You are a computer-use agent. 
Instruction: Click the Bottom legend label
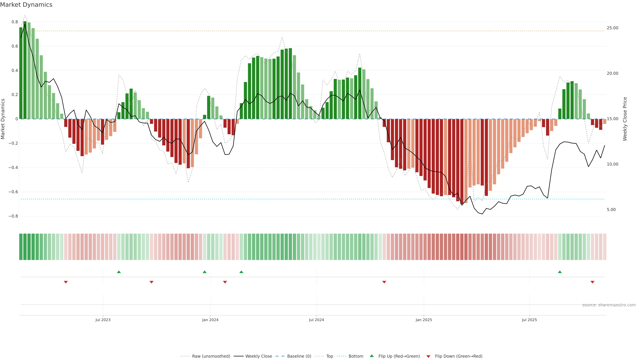coord(356,356)
